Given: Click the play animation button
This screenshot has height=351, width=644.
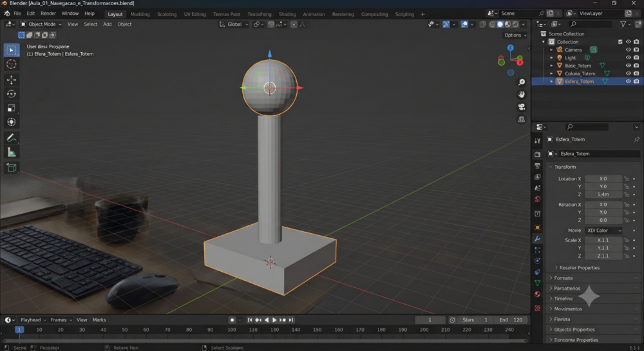Looking at the screenshot, I should pyautogui.click(x=274, y=320).
